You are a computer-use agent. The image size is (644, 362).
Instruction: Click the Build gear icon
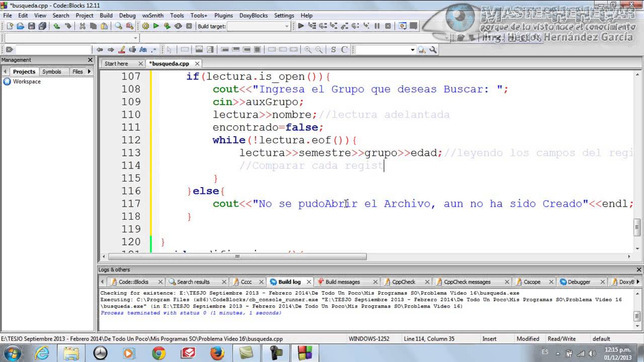click(x=145, y=26)
